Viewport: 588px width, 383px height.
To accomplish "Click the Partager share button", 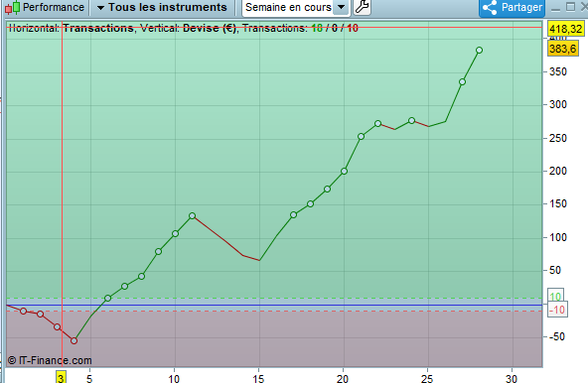I will point(513,8).
